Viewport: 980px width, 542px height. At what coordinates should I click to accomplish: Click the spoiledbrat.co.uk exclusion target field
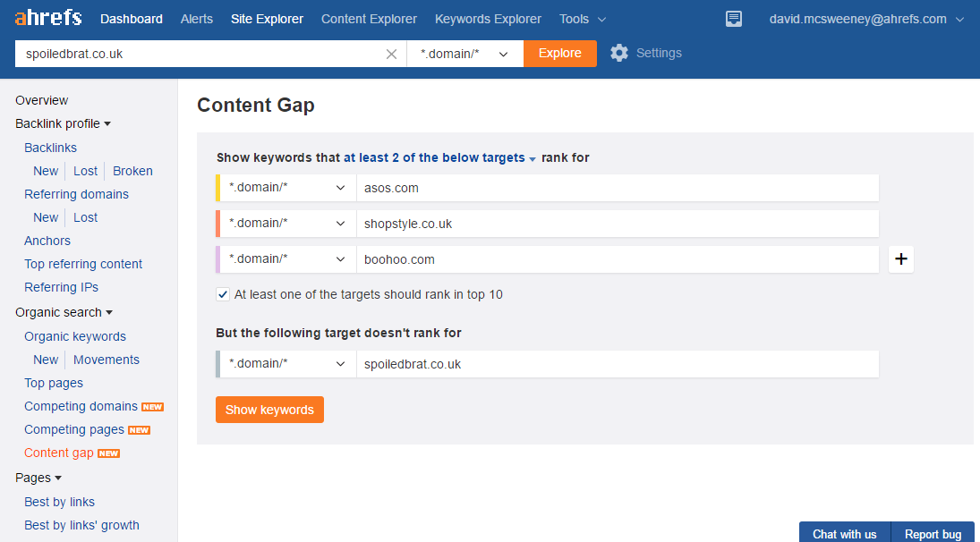click(618, 363)
